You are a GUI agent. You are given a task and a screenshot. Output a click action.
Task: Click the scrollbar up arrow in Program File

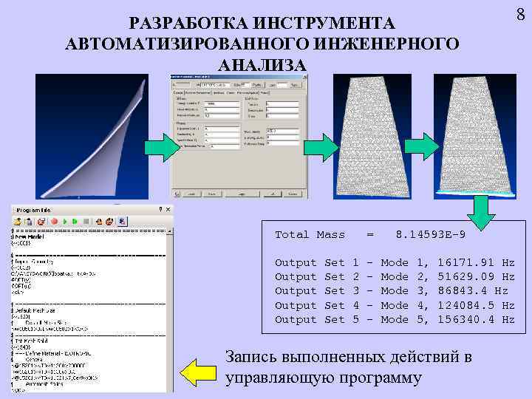[x=170, y=232]
